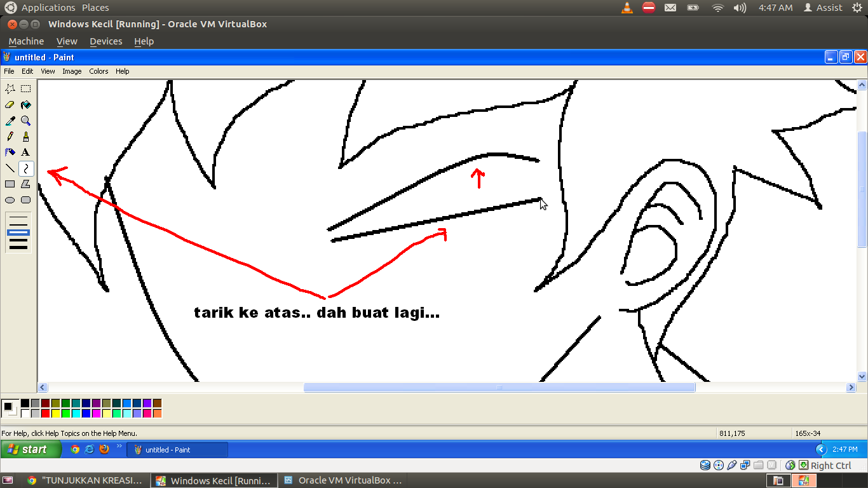The height and width of the screenshot is (488, 868).
Task: Pick the cyan color swatch
Action: pyautogui.click(x=76, y=414)
